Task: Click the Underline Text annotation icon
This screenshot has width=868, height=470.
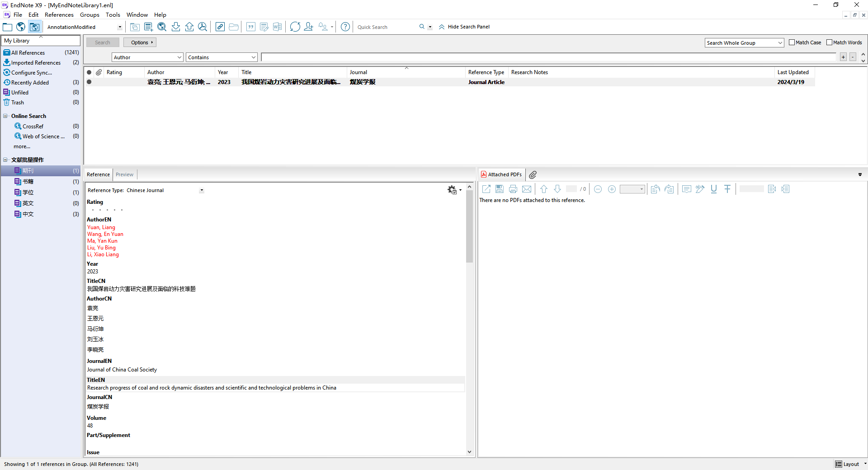Action: click(714, 189)
